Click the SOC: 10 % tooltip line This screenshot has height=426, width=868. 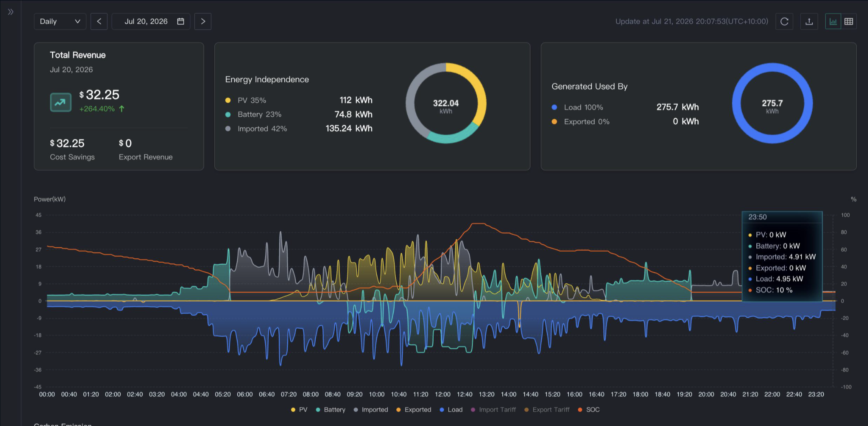(770, 290)
